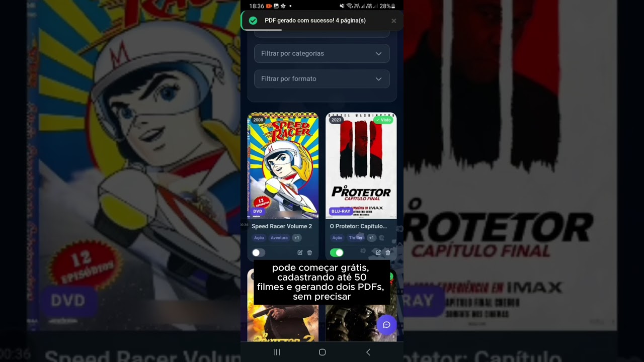
Task: Dismiss the PDF gerado com sucesso notification
Action: coord(393,21)
